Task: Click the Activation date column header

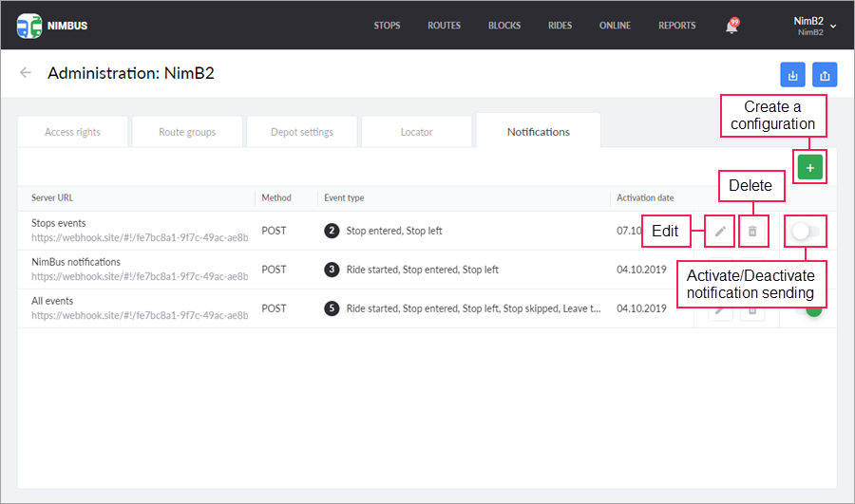Action: (645, 197)
